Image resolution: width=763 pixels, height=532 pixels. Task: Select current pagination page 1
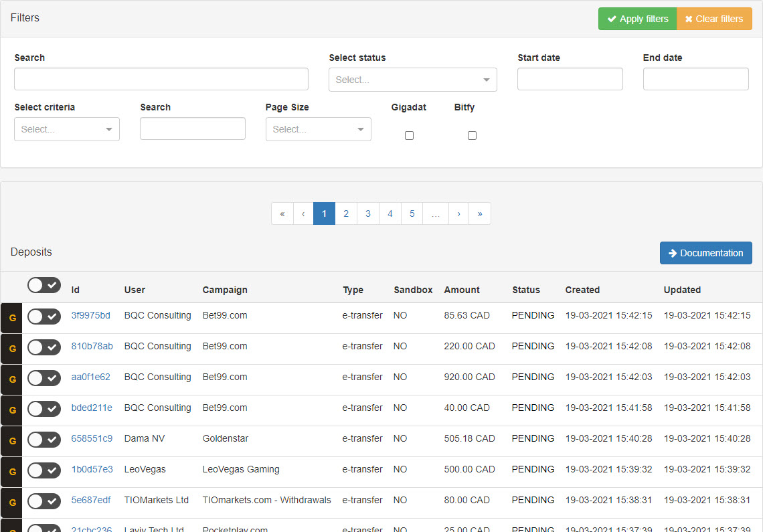point(324,213)
